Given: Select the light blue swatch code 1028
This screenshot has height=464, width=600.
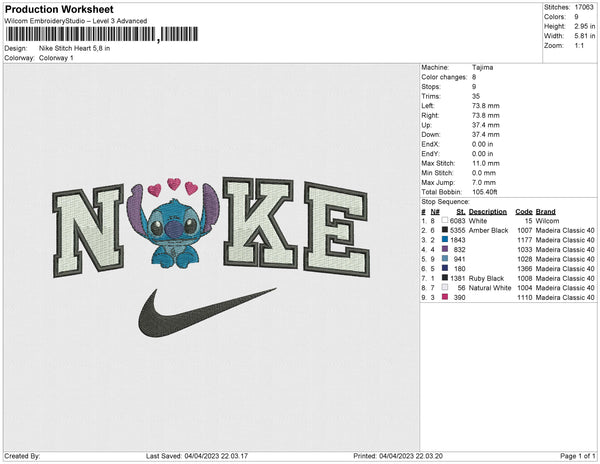Looking at the screenshot, I should (445, 259).
